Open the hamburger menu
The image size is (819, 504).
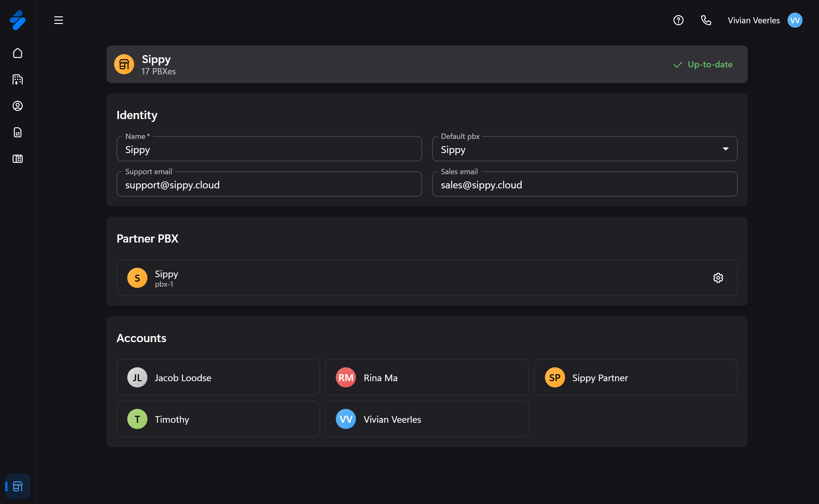[58, 20]
